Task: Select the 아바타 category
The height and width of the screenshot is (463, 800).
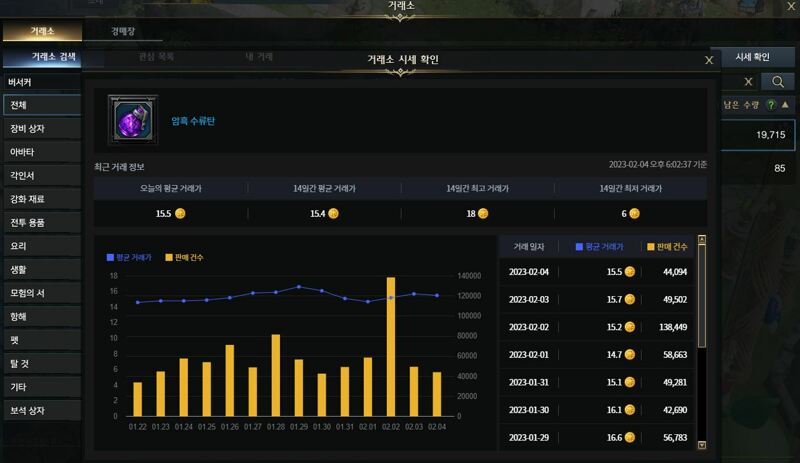Action: click(42, 152)
